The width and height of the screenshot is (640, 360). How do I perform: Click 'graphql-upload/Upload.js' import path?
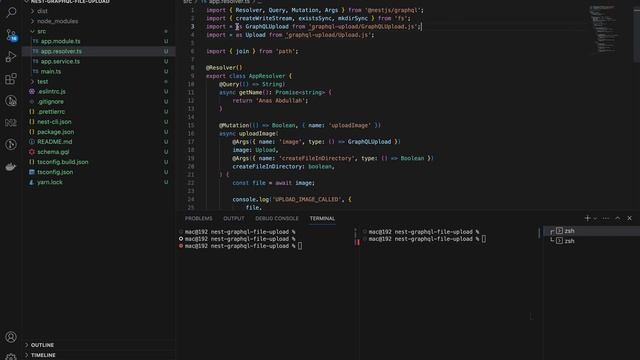329,35
